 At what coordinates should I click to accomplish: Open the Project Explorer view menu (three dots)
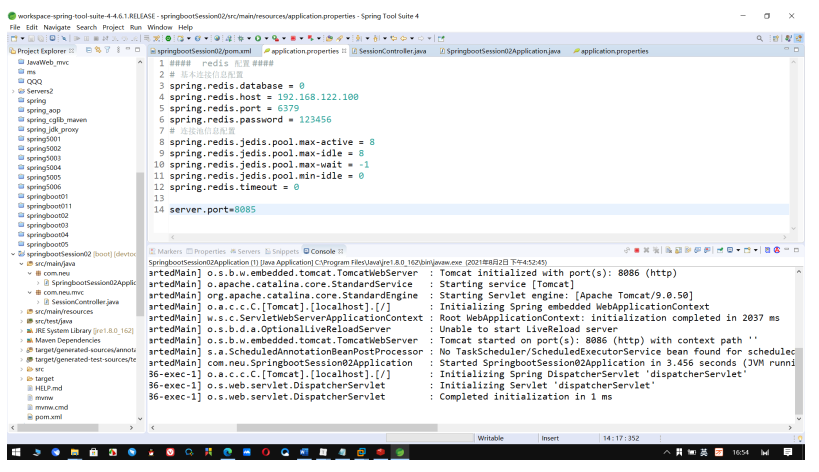tap(118, 50)
